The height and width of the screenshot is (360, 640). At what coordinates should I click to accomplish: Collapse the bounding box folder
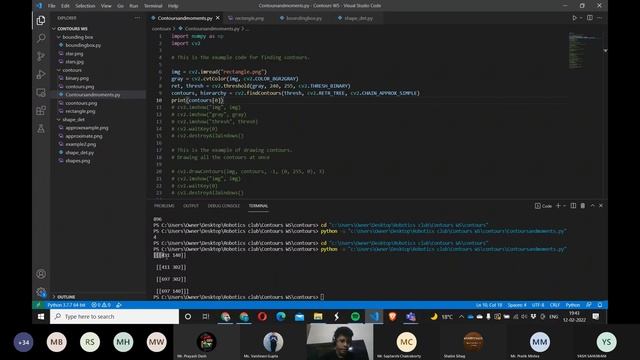tap(78, 37)
